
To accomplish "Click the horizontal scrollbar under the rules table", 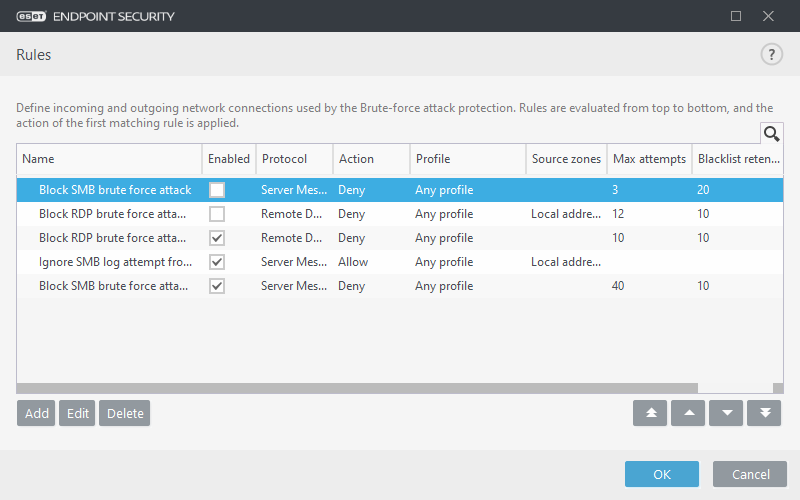I will point(357,388).
